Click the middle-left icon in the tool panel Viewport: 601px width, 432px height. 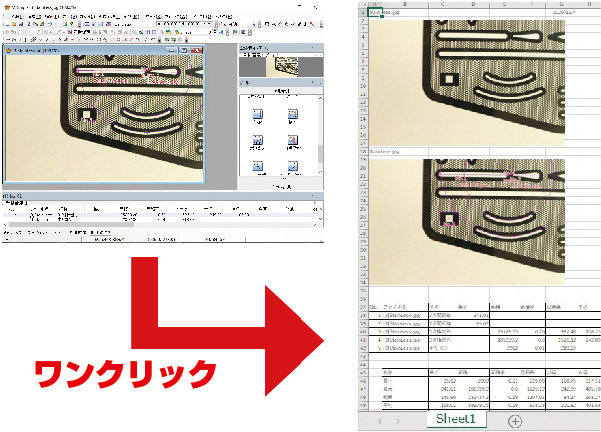click(x=258, y=142)
